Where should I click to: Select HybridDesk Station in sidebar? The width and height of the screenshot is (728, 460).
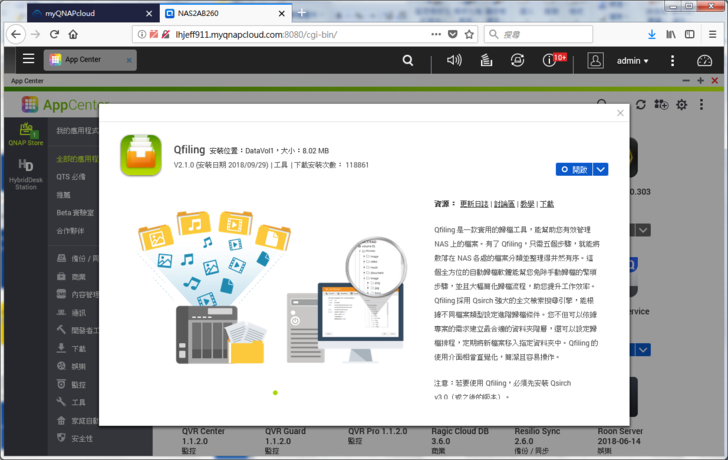pyautogui.click(x=26, y=174)
